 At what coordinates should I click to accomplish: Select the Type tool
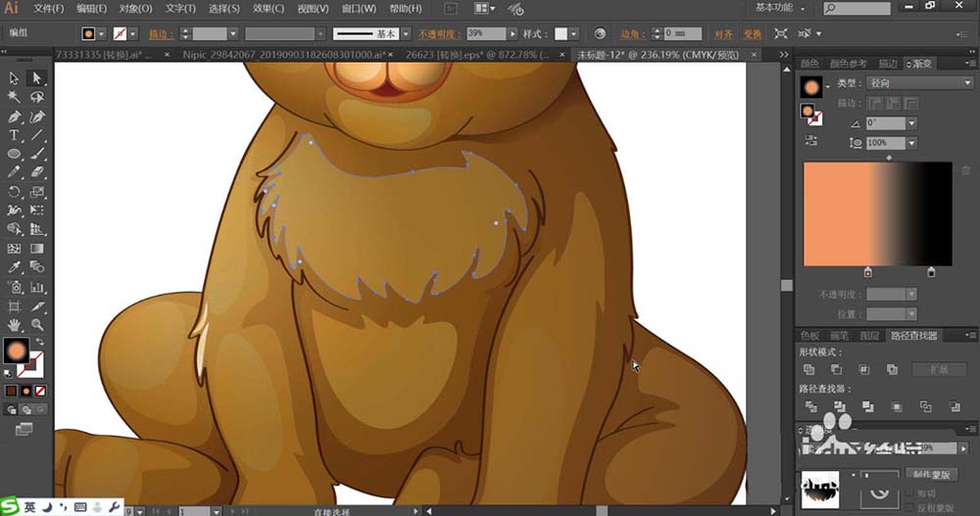tap(14, 135)
